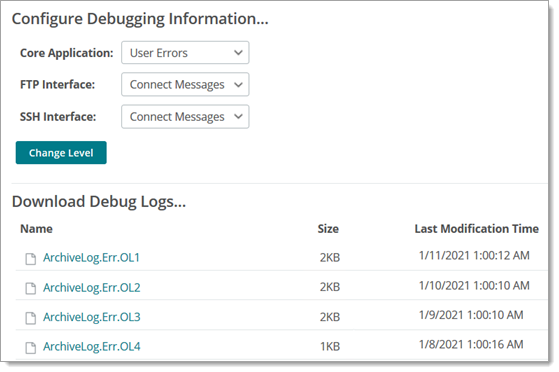Click file icon beside ArchiveLog.Err.OL2
This screenshot has height=372, width=559.
point(31,289)
